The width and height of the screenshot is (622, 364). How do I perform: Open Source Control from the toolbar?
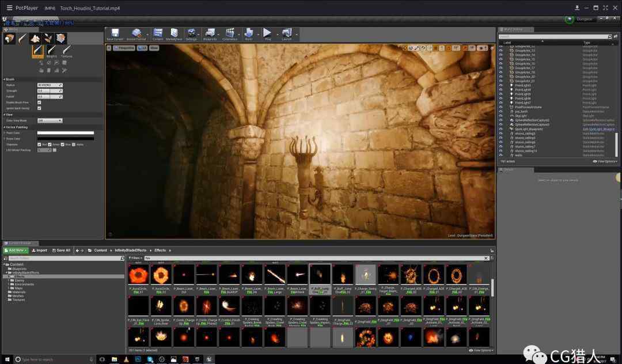tap(136, 35)
